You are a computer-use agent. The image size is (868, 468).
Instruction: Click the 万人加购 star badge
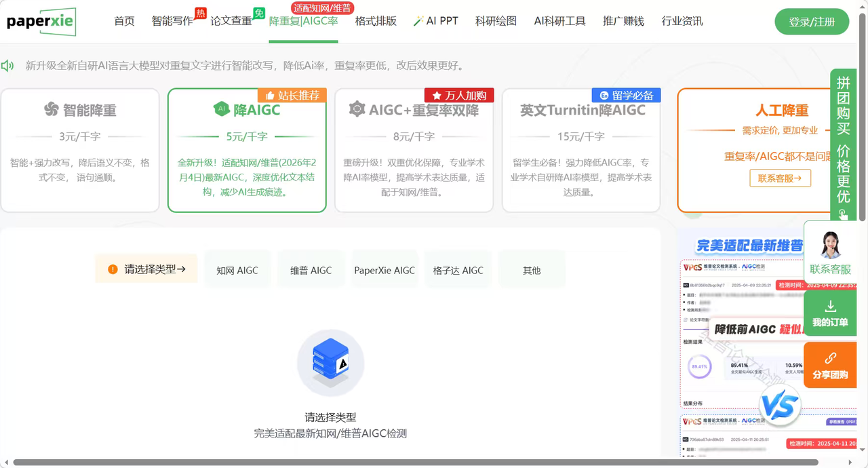pyautogui.click(x=459, y=95)
